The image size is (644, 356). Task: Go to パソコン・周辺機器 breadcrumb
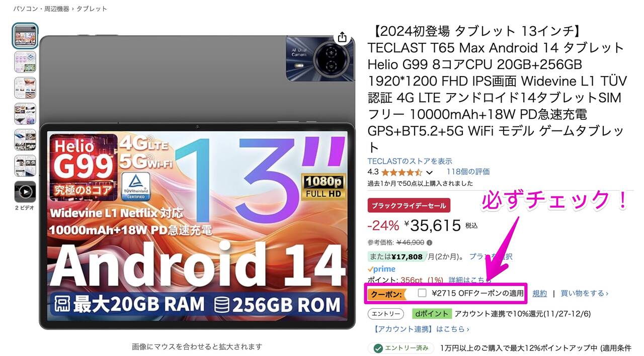click(x=41, y=9)
